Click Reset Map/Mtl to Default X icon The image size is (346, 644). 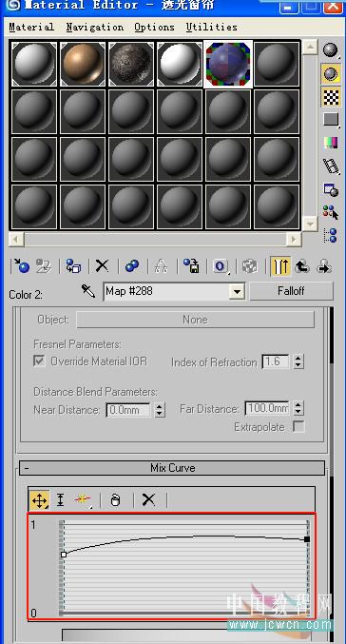tap(103, 266)
